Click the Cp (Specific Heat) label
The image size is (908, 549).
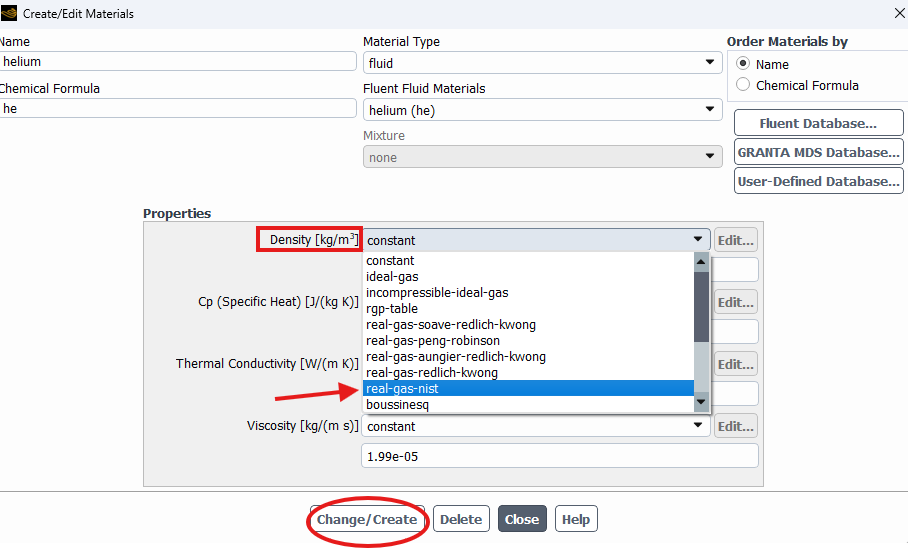pos(278,301)
